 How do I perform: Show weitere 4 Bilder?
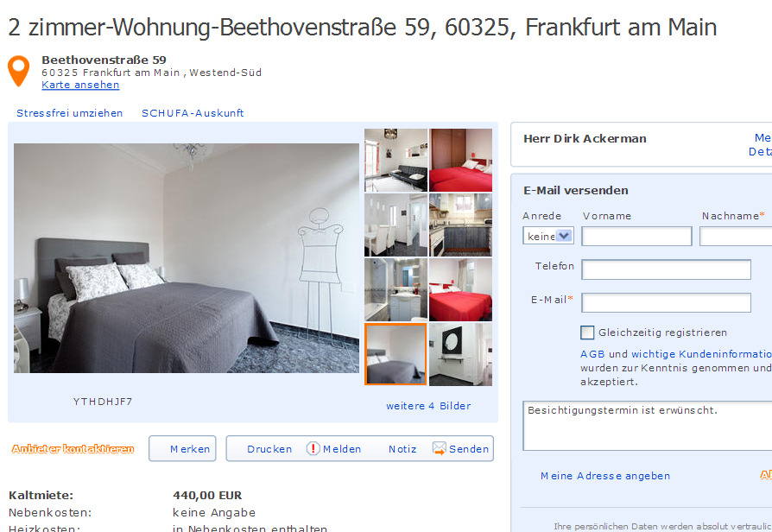click(428, 406)
